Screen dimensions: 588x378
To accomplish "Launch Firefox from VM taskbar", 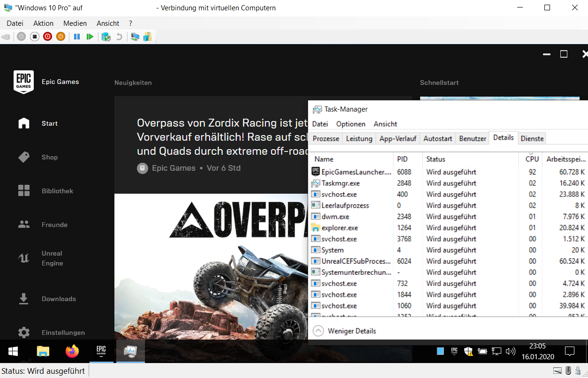I will coord(72,351).
